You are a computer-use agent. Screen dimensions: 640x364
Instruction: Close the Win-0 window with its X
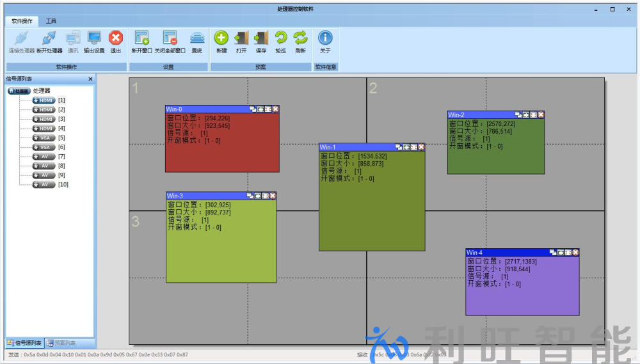tap(276, 109)
